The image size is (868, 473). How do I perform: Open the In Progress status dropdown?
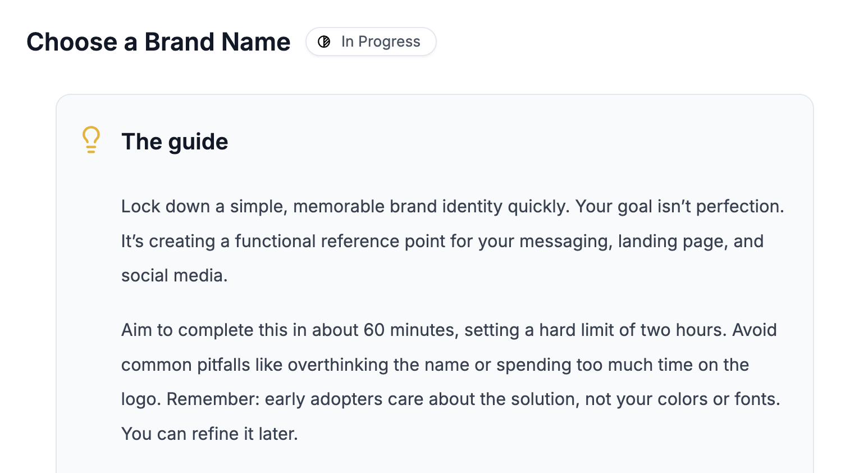[371, 42]
